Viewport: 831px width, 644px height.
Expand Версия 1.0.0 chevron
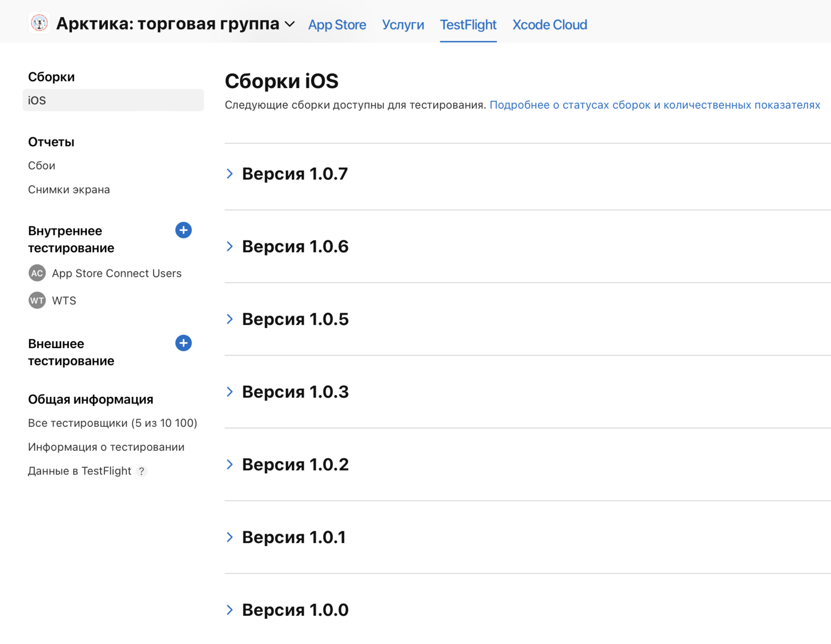coord(230,610)
